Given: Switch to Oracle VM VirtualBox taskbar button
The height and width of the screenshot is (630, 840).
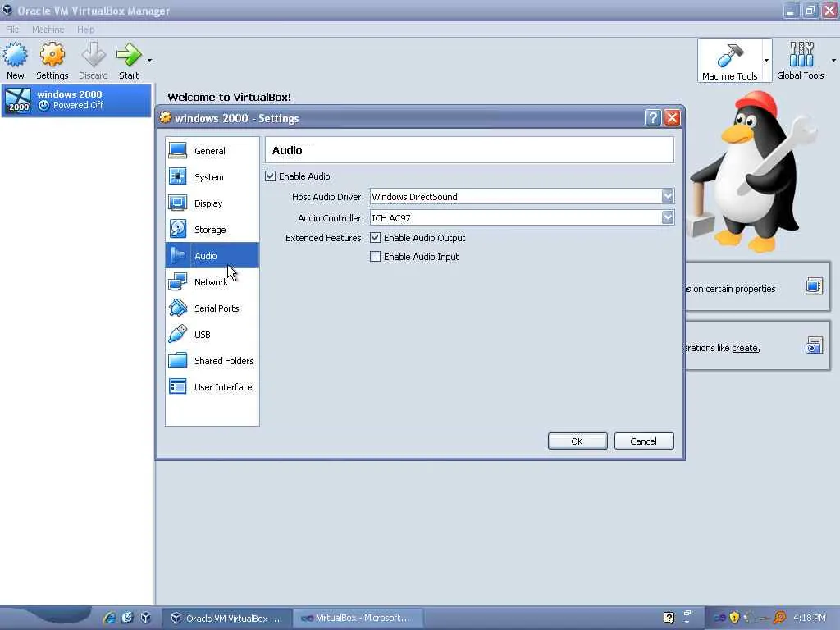Looking at the screenshot, I should [x=227, y=619].
